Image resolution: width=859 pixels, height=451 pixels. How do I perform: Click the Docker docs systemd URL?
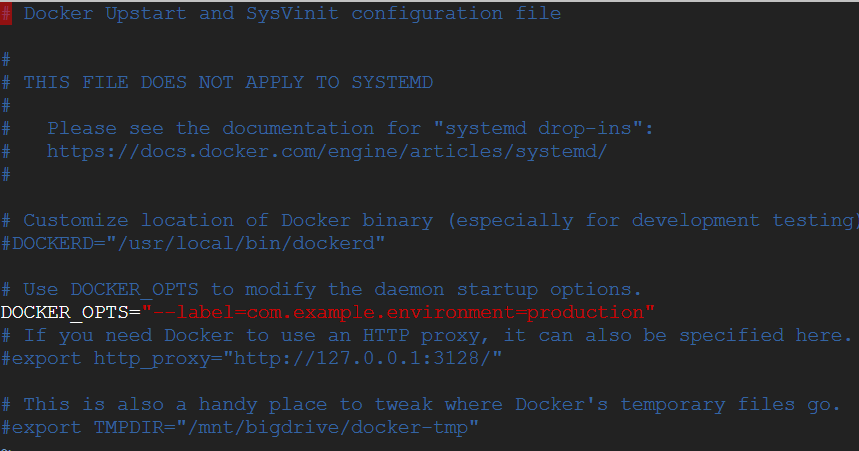[327, 151]
